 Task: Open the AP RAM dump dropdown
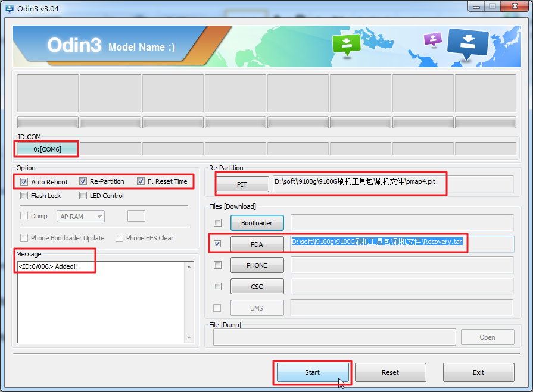click(x=80, y=216)
